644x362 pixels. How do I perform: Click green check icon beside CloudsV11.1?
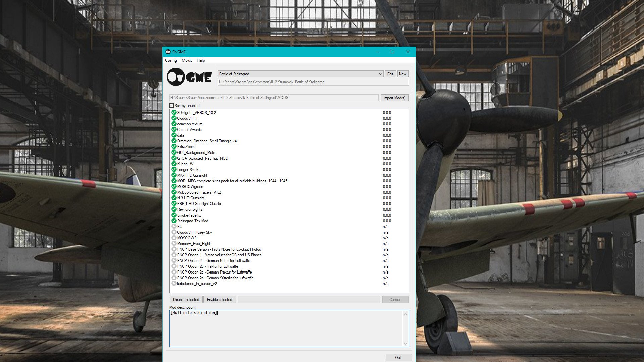click(174, 118)
